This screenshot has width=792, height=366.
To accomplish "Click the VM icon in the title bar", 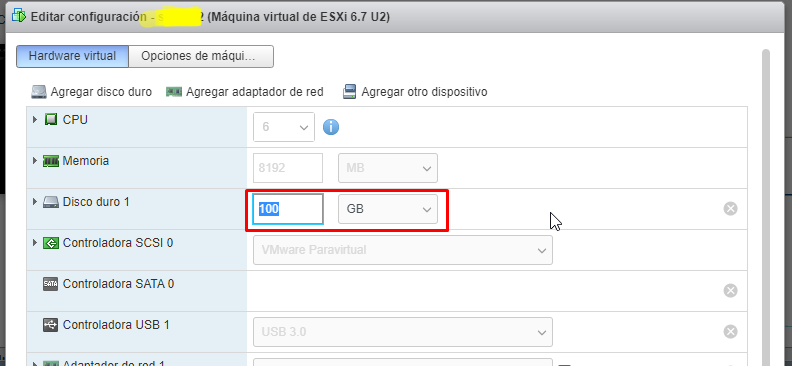I will 19,16.
